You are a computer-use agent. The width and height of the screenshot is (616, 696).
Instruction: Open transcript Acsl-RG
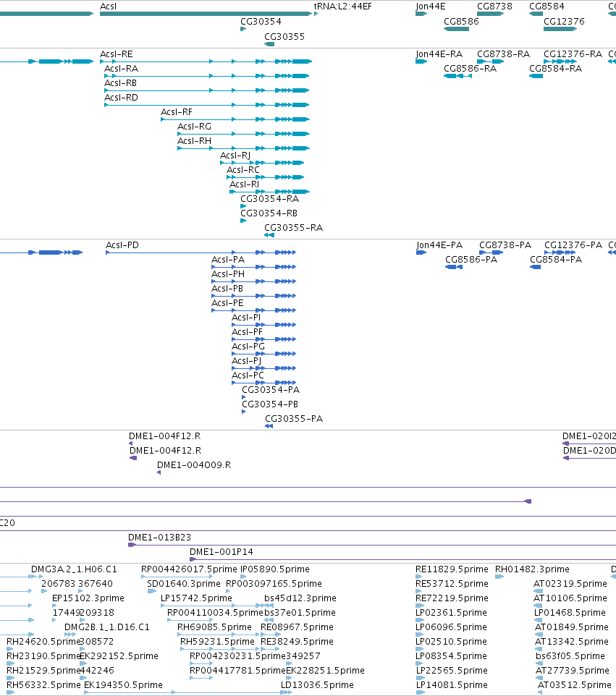click(x=194, y=127)
